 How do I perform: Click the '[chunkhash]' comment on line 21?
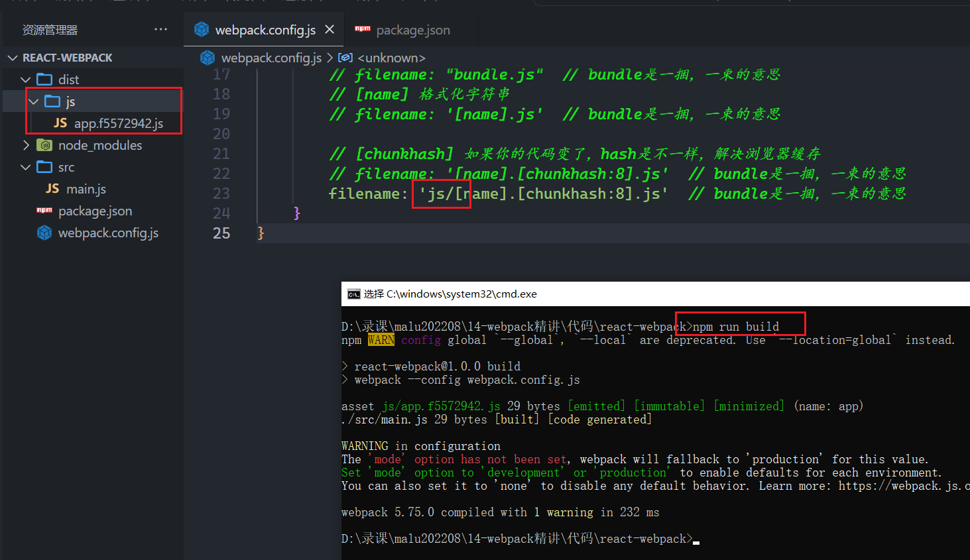[x=404, y=154]
